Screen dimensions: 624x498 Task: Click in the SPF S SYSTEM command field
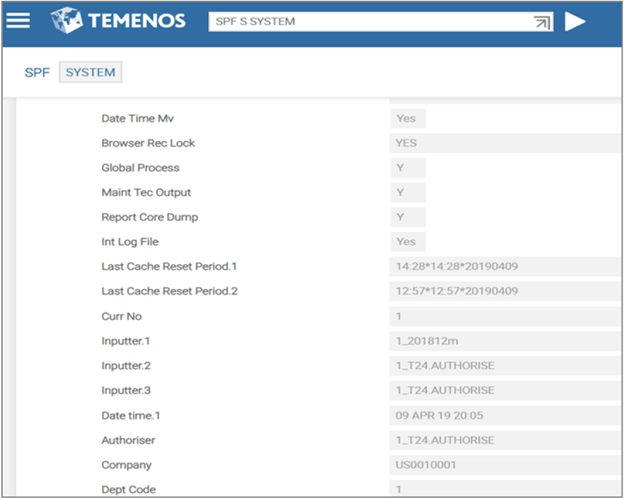tap(370, 21)
